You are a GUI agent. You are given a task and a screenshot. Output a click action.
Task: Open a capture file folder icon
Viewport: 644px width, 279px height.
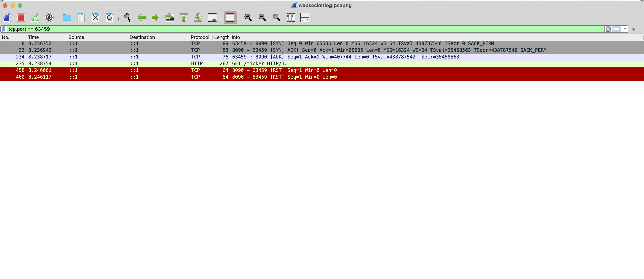tap(67, 18)
